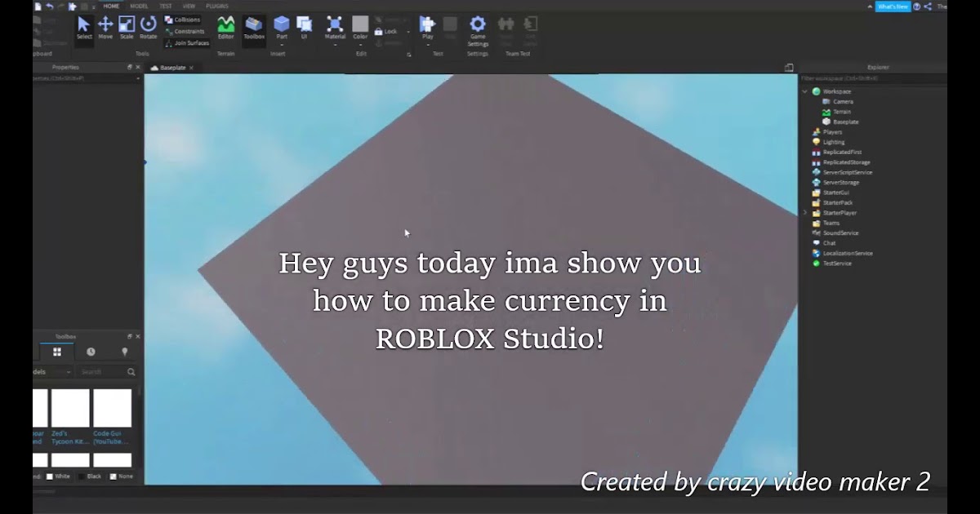Viewport: 980px width, 514px height.
Task: Click the What's New button
Action: [x=893, y=6]
